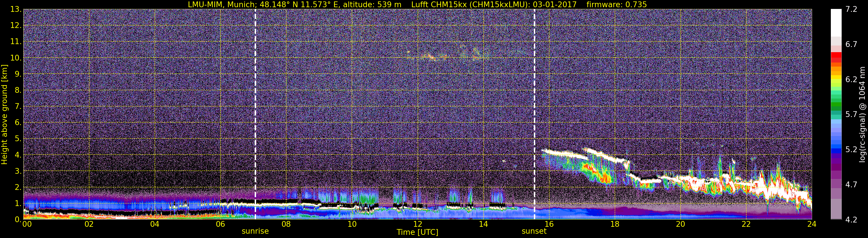The image size is (868, 238).
Task: Click the 'sunset' label below the time axis
Action: pos(534,231)
